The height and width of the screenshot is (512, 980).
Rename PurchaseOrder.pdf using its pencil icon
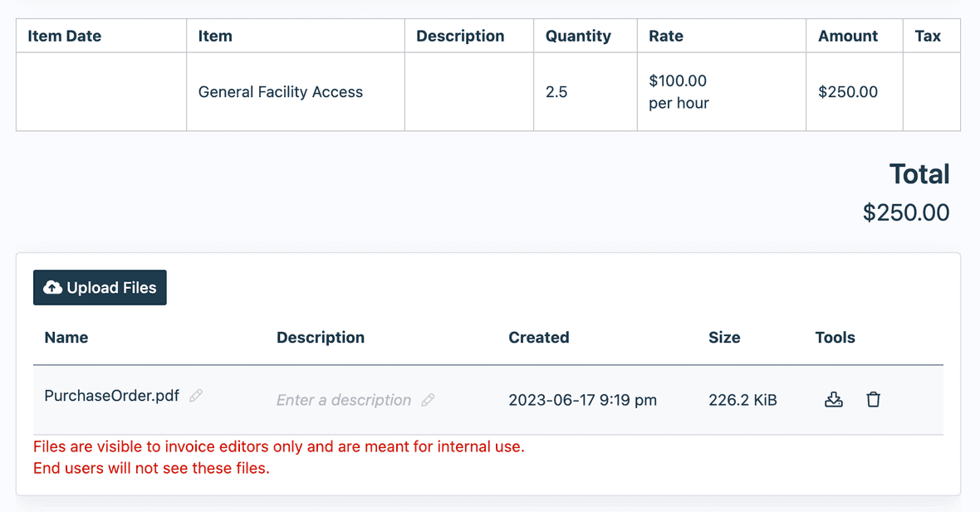coord(195,396)
